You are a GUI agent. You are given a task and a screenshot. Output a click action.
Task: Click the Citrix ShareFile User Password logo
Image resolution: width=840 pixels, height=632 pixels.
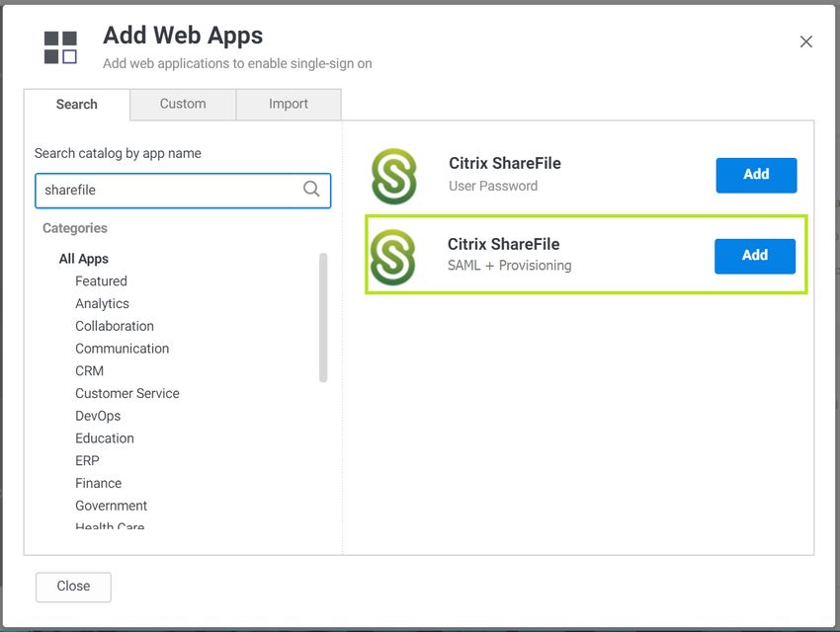[x=394, y=176]
